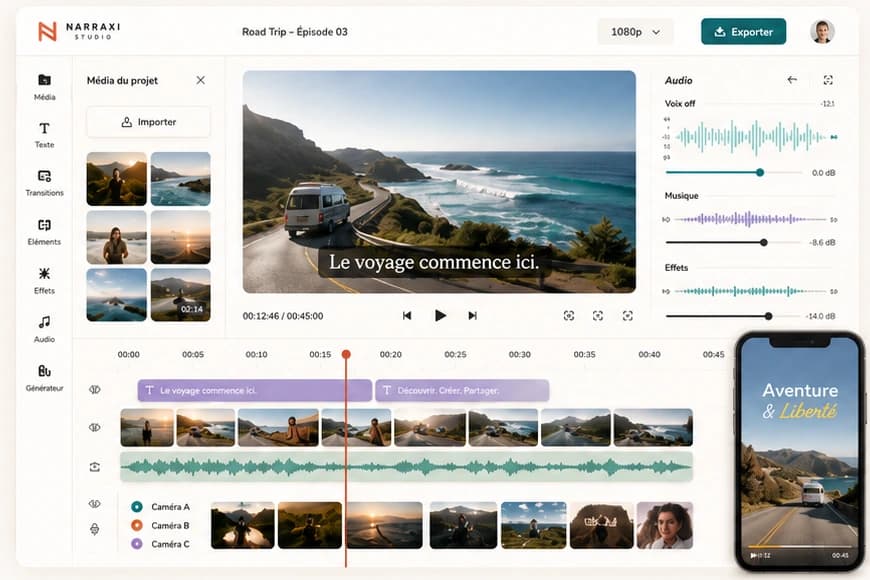Open the Texte tool in sidebar
This screenshot has height=580, width=870.
click(x=44, y=135)
